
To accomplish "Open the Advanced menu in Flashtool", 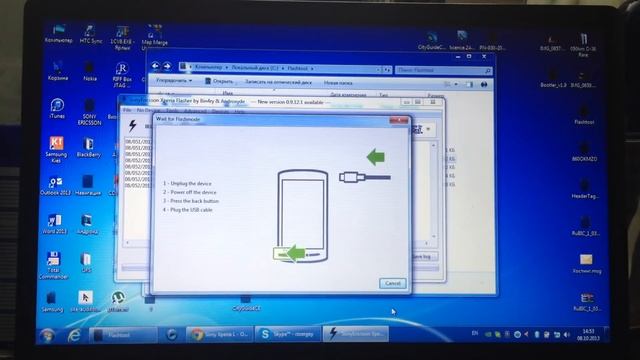I will (x=195, y=111).
